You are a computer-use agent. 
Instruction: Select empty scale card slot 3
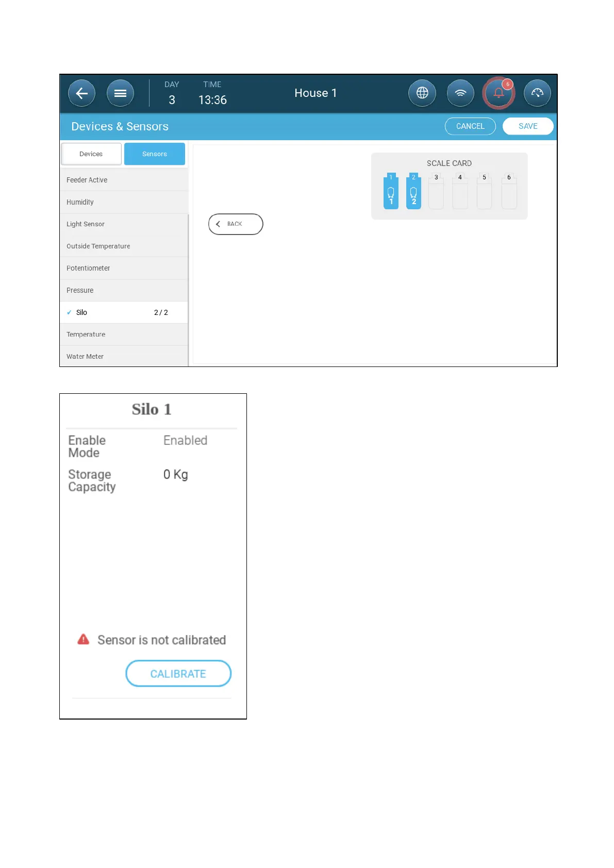pyautogui.click(x=436, y=191)
